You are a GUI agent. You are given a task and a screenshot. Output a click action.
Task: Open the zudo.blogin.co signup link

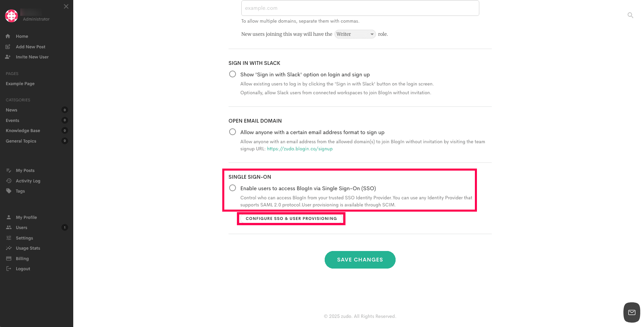point(299,149)
